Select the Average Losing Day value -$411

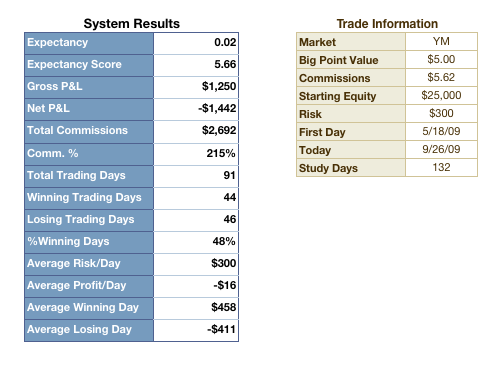(x=196, y=330)
